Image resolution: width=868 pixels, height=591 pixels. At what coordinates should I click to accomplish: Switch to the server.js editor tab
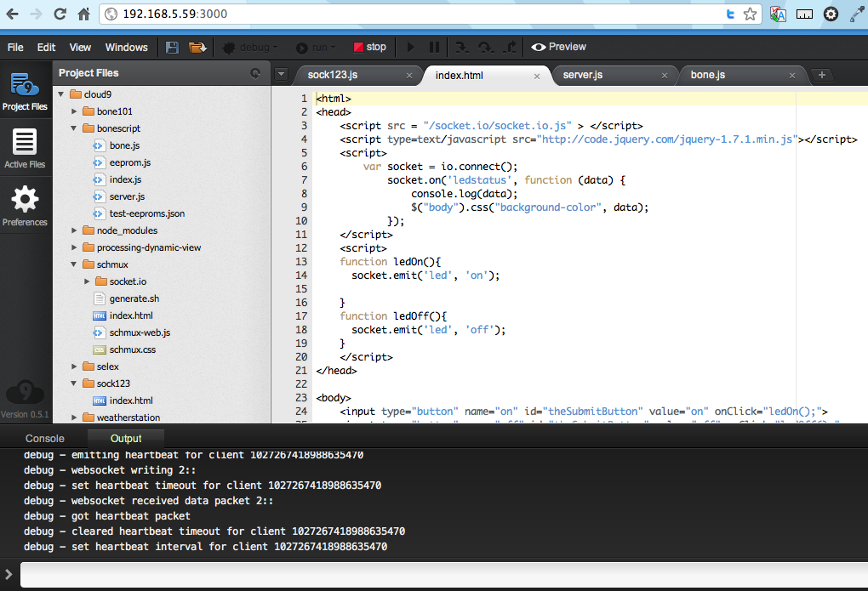click(583, 75)
